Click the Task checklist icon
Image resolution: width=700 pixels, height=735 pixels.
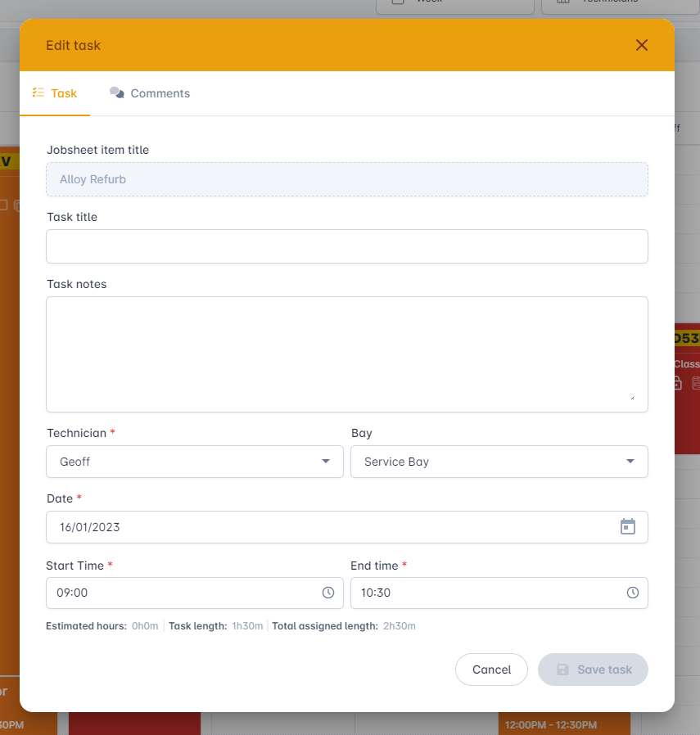[x=38, y=92]
